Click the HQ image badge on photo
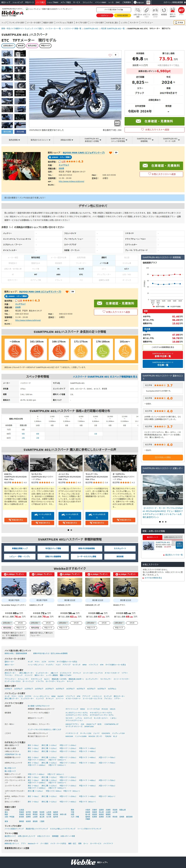 117,123
